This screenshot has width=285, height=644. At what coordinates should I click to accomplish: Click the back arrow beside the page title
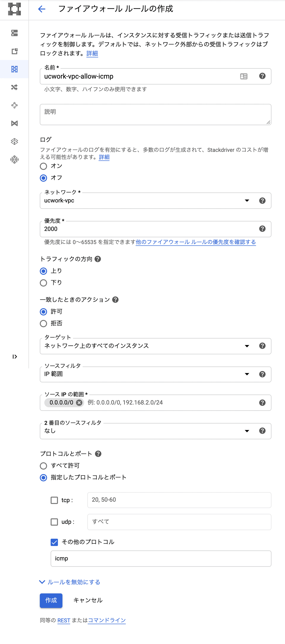(42, 9)
